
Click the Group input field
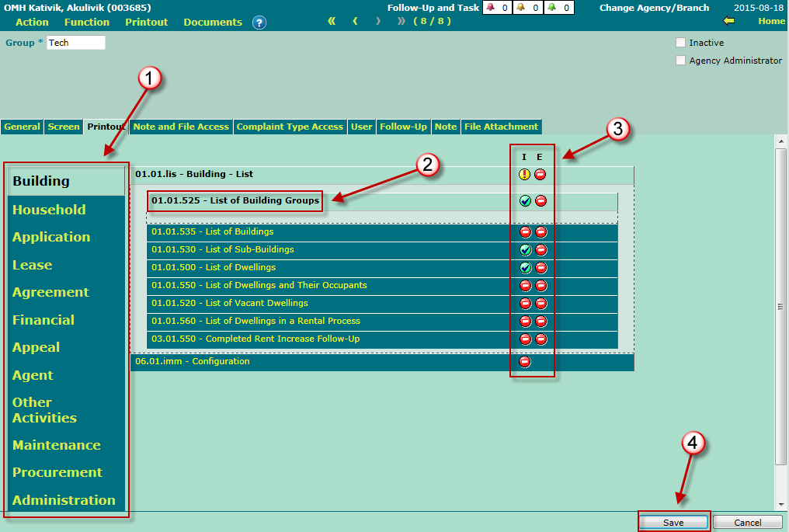[75, 43]
